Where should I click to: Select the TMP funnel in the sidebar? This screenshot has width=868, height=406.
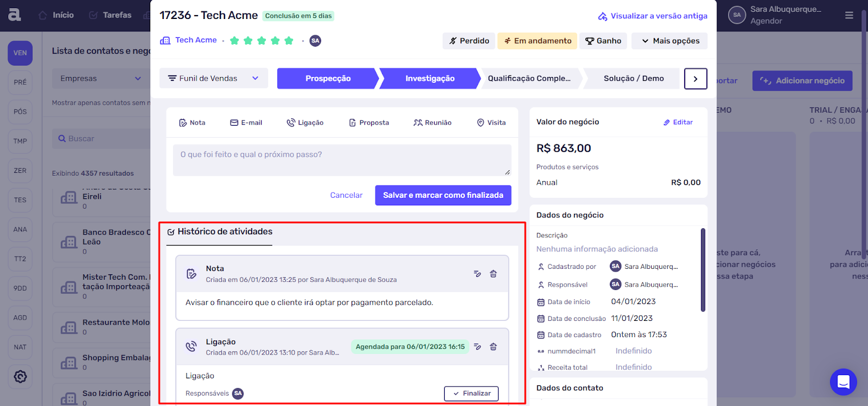[x=20, y=141]
